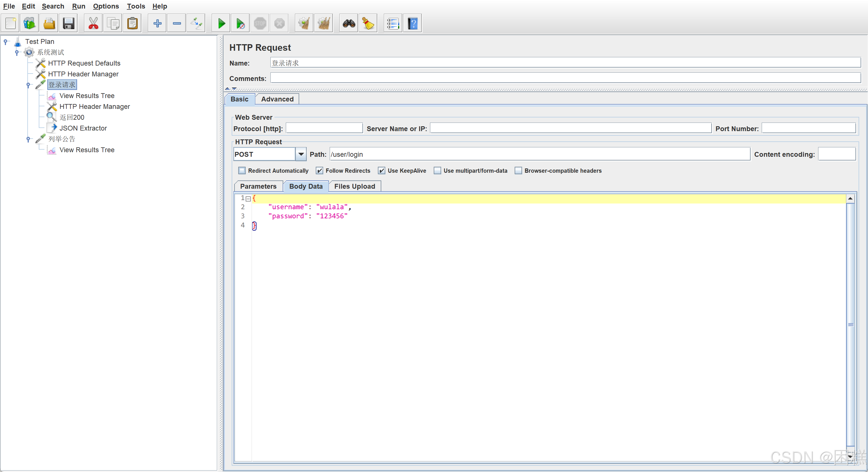This screenshot has width=868, height=472.
Task: Click the binoculars Search icon
Action: [349, 23]
